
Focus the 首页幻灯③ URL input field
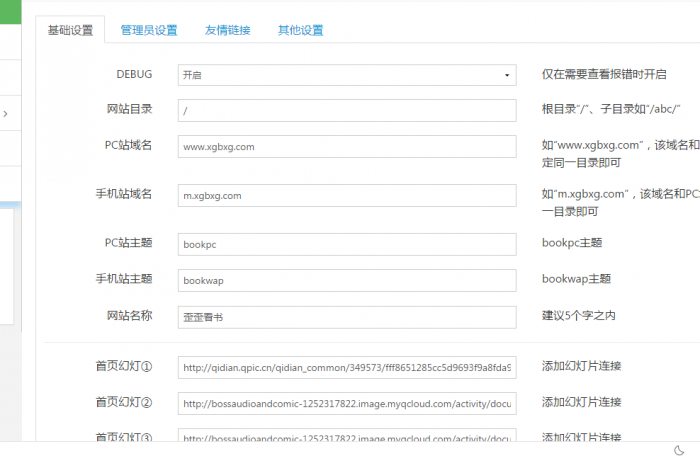pyautogui.click(x=347, y=437)
